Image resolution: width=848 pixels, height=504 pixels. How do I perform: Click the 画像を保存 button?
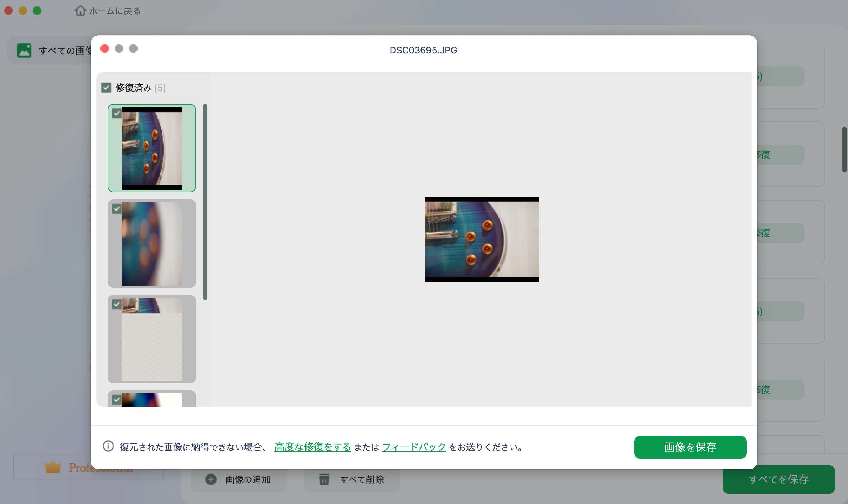(690, 447)
